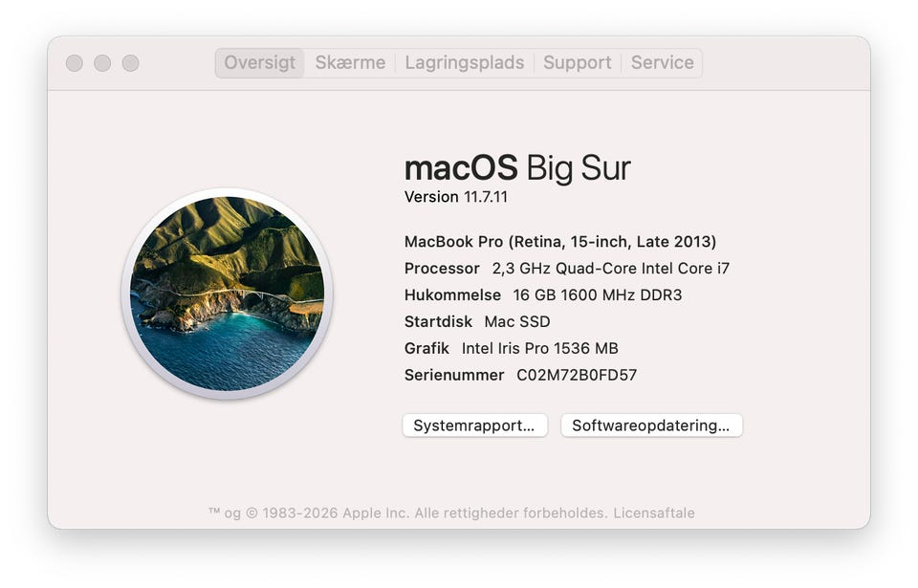The width and height of the screenshot is (918, 588).
Task: Open the Licensaftale link
Action: pos(654,513)
